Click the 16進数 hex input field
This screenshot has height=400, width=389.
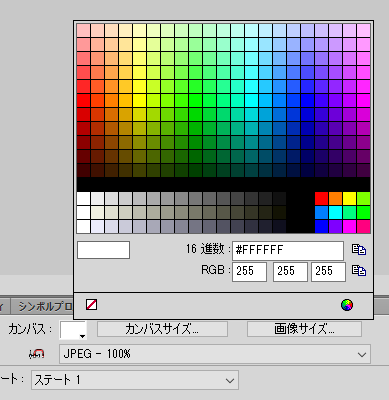[x=288, y=251]
